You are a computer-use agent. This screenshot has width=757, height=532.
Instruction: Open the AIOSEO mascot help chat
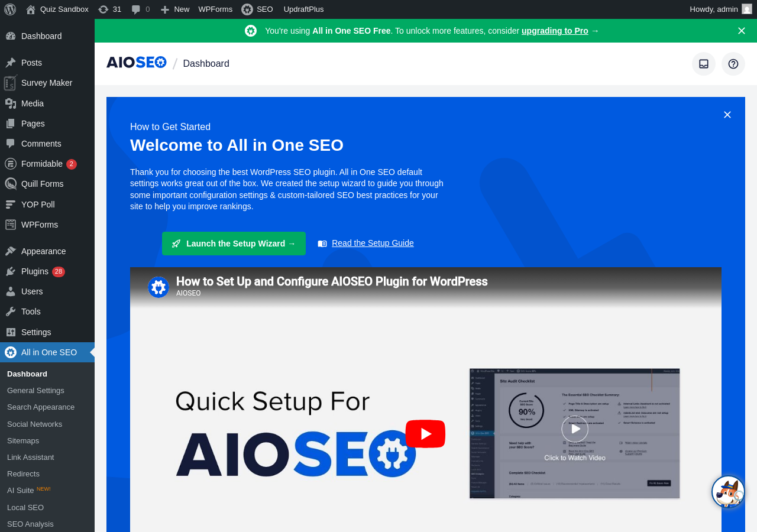[728, 492]
